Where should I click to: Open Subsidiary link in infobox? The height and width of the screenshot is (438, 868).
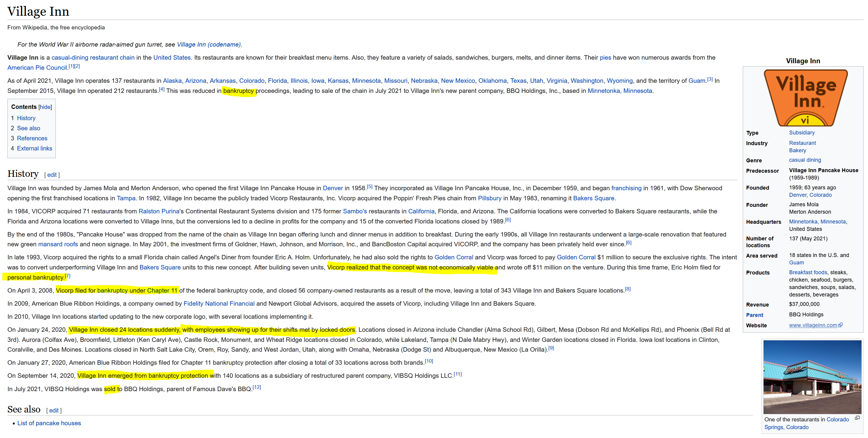[802, 133]
